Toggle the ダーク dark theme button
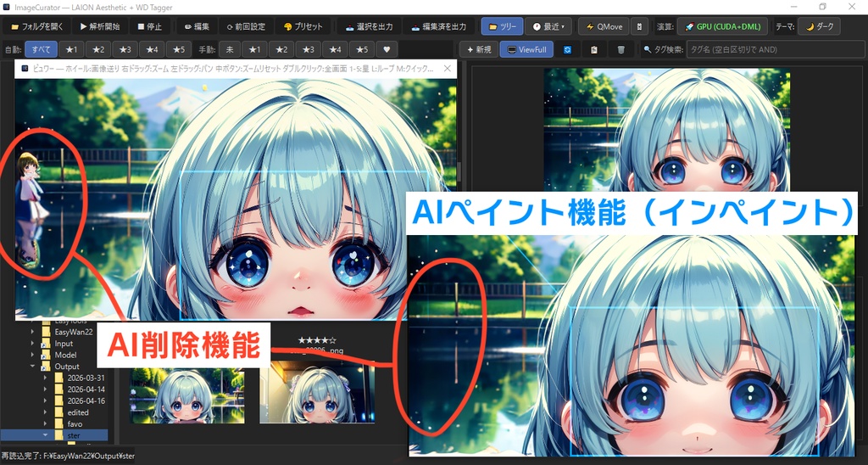Viewport: 868px width, 465px height. point(819,26)
